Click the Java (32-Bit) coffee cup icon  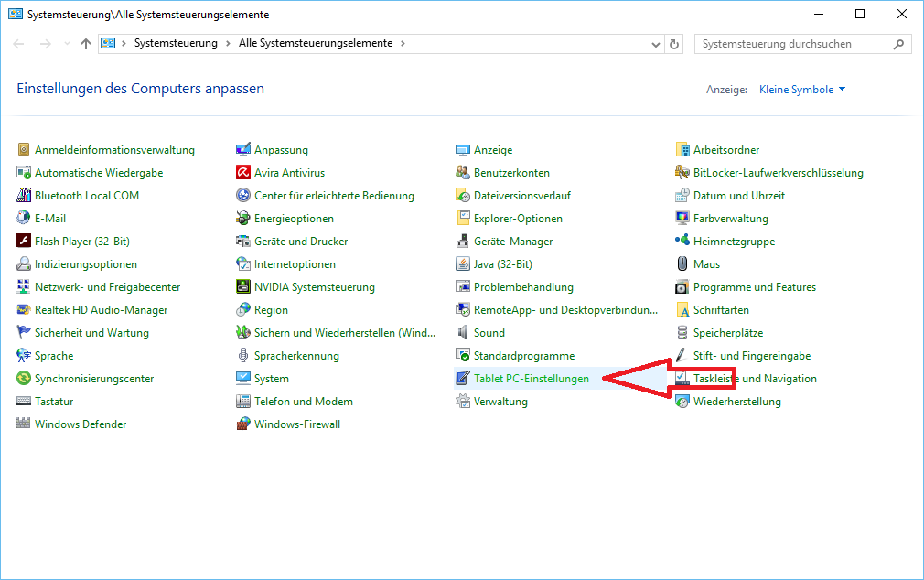[x=463, y=263]
